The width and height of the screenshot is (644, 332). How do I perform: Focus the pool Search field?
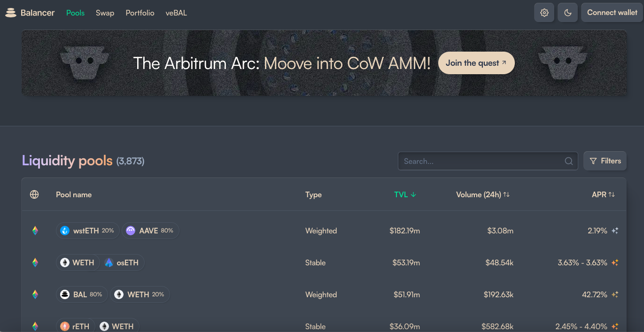point(488,161)
